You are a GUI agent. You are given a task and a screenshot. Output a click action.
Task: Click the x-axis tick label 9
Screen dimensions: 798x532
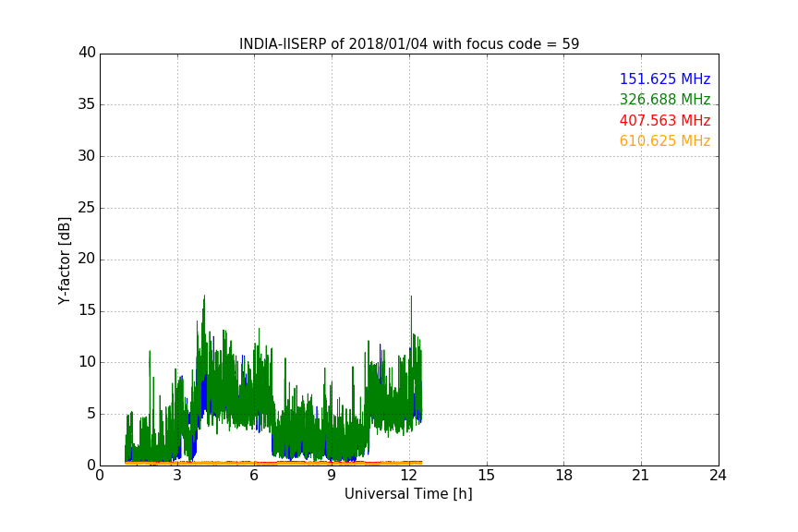pyautogui.click(x=332, y=476)
